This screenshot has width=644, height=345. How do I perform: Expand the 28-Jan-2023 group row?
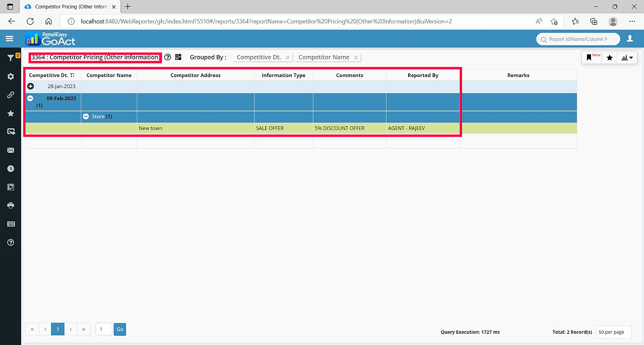tap(31, 86)
